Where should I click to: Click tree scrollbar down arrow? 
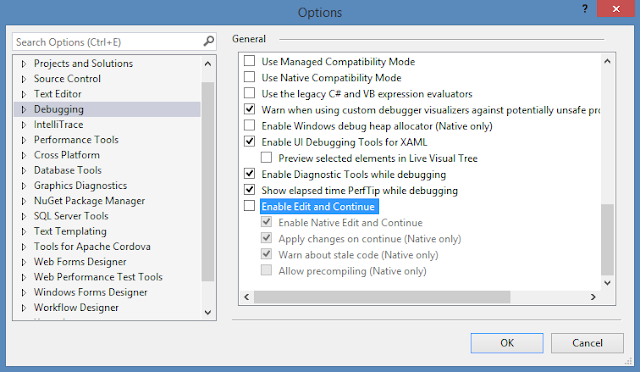pyautogui.click(x=208, y=312)
